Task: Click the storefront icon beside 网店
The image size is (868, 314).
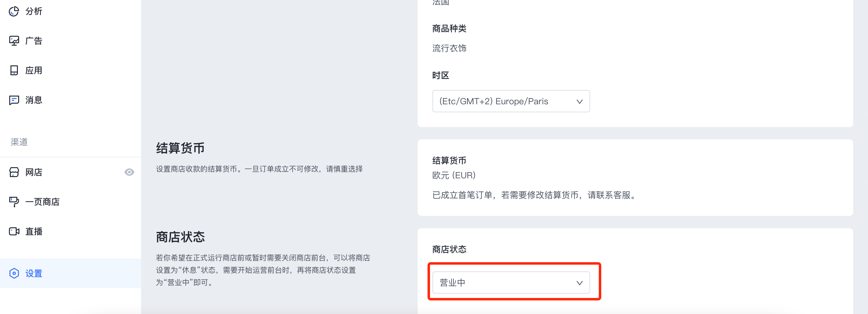Action: click(x=14, y=172)
